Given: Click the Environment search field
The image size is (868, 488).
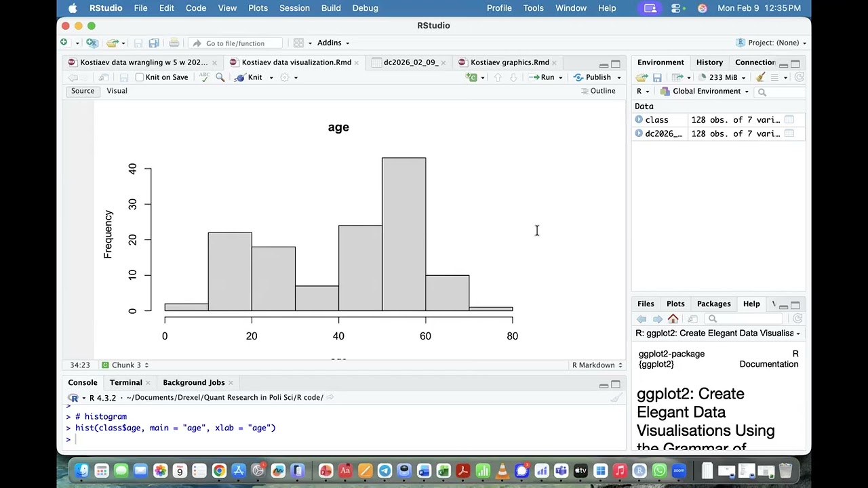Looking at the screenshot, I should tap(780, 91).
